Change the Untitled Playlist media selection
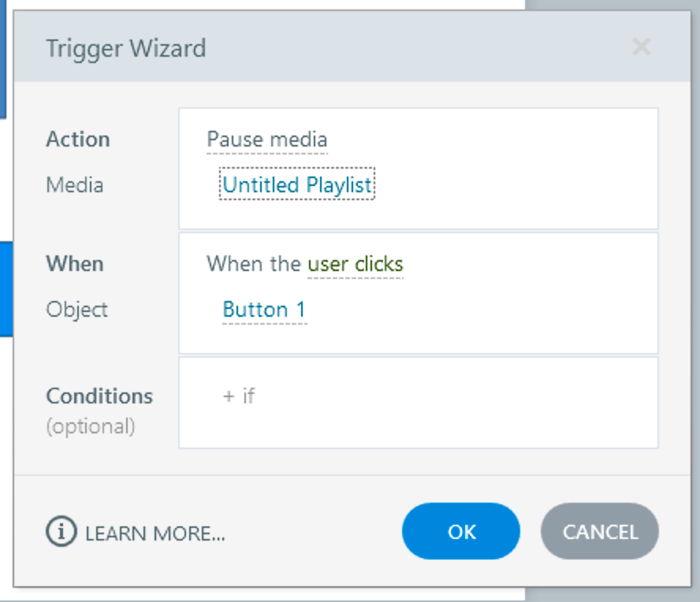This screenshot has height=602, width=700. pos(297,185)
